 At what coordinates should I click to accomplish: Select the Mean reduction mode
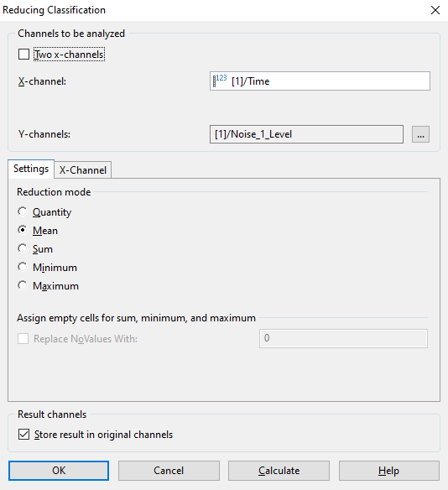pos(23,230)
